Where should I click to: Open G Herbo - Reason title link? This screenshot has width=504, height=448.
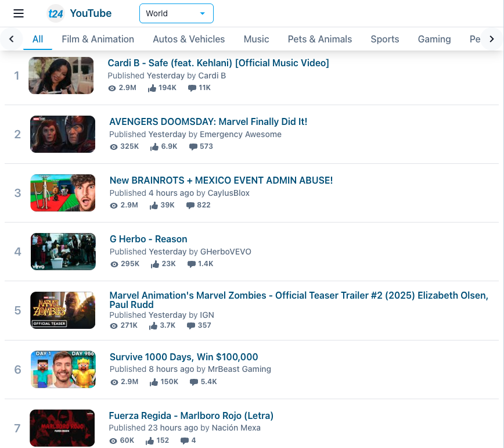point(149,239)
